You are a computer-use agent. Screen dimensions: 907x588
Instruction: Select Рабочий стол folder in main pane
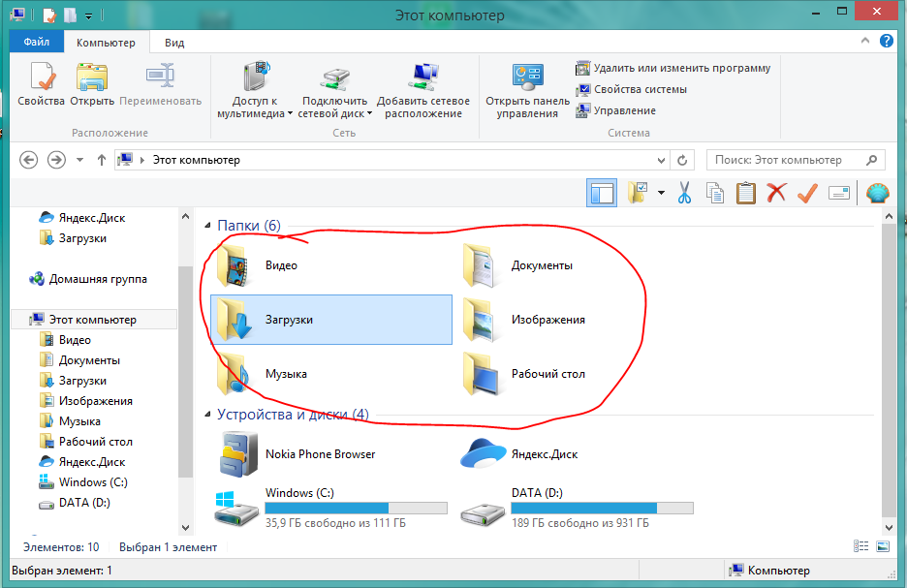pyautogui.click(x=577, y=374)
